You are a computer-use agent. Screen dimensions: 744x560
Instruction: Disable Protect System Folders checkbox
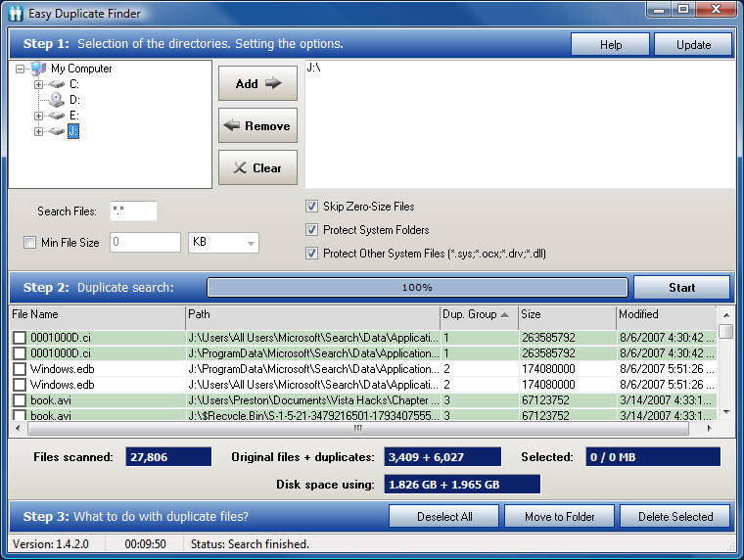click(x=311, y=230)
